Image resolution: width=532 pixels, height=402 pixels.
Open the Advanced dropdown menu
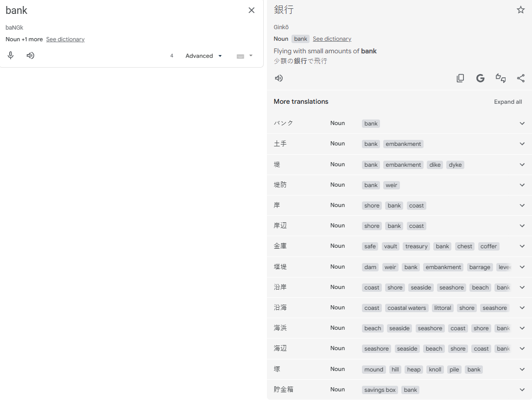coord(203,56)
